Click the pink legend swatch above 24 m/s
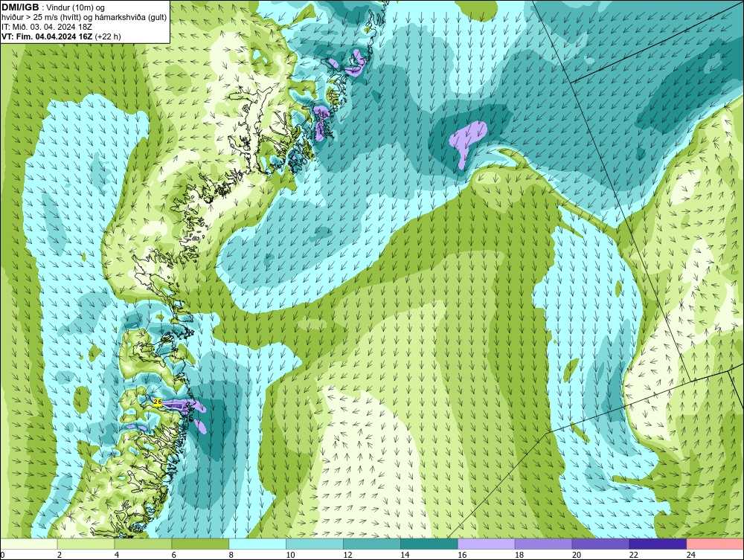Image resolution: width=744 pixels, height=560 pixels. click(715, 544)
